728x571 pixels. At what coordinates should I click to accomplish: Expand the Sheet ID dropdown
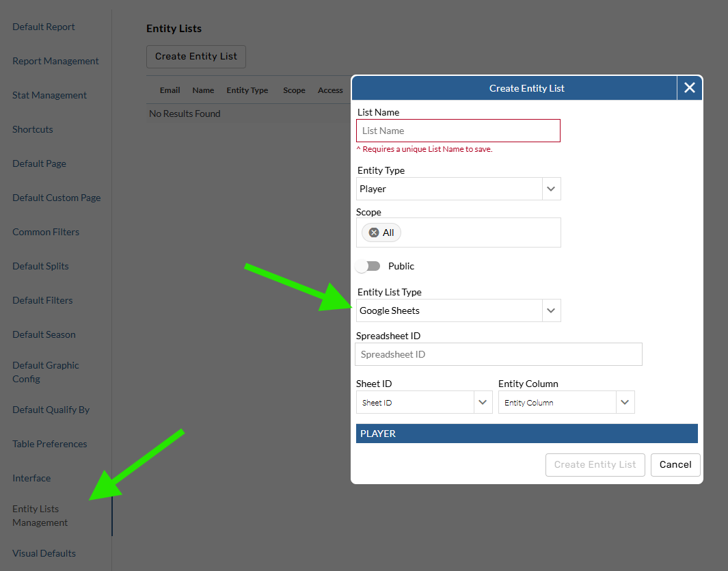(x=483, y=403)
